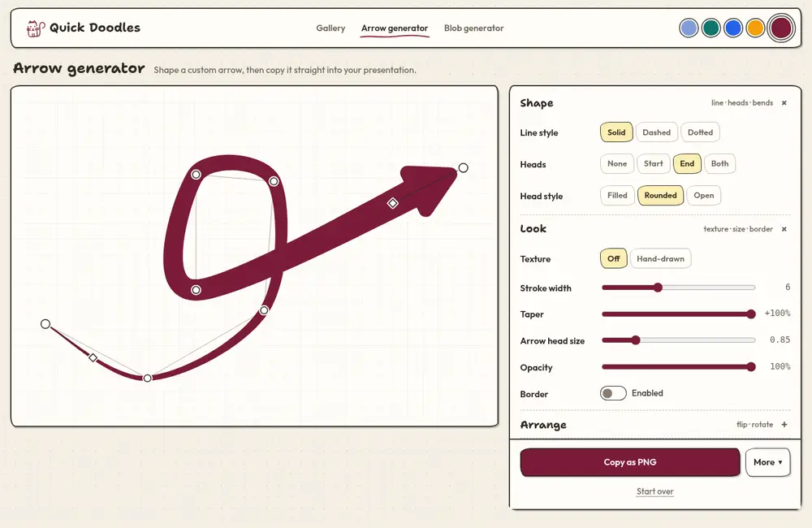Pick the bright blue color swatch
This screenshot has height=528, width=812.
click(732, 28)
